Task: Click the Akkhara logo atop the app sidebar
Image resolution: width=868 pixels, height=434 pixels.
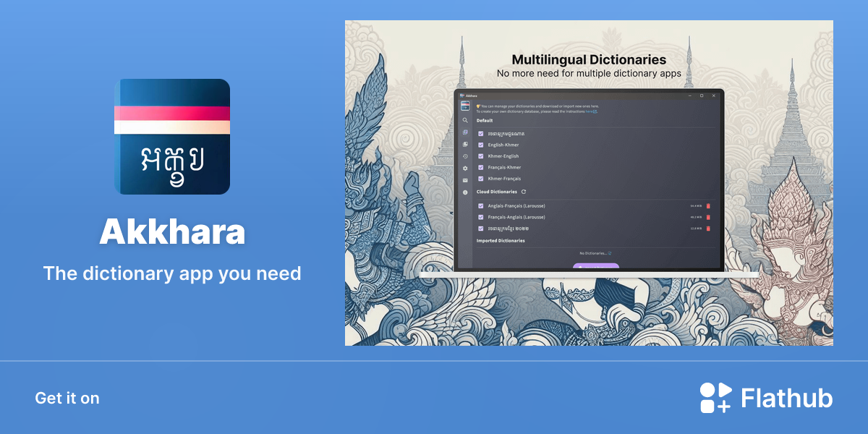Action: point(465,106)
